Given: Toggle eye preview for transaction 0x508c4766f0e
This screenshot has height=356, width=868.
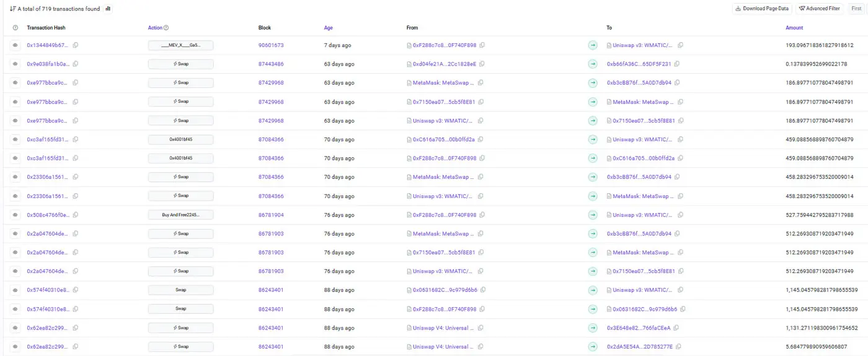Looking at the screenshot, I should pos(15,215).
